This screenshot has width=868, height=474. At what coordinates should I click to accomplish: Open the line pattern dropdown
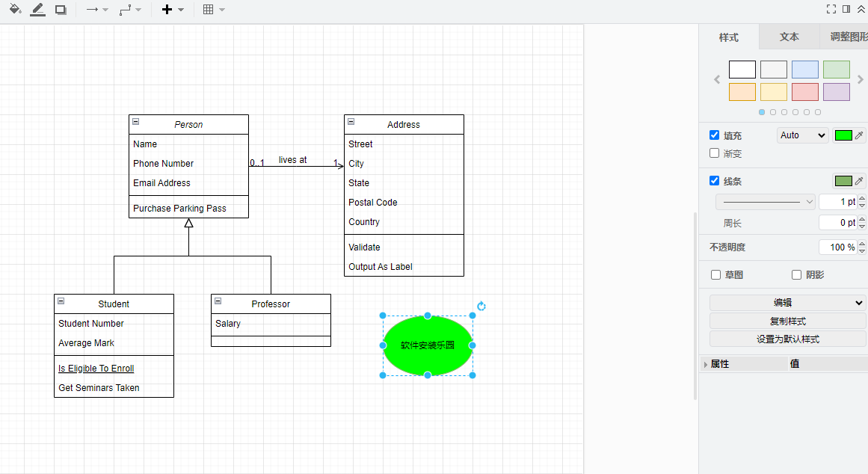click(x=766, y=202)
